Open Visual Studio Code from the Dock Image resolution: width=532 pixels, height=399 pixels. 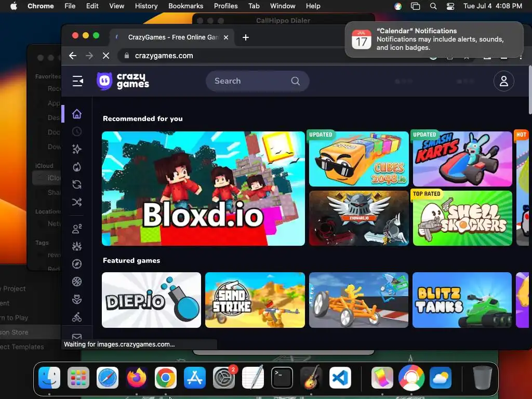(x=340, y=378)
